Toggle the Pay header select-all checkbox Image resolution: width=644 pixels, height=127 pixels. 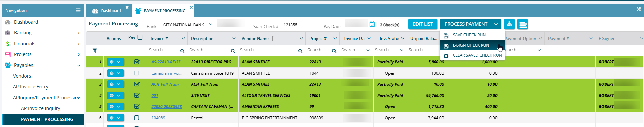(x=140, y=37)
